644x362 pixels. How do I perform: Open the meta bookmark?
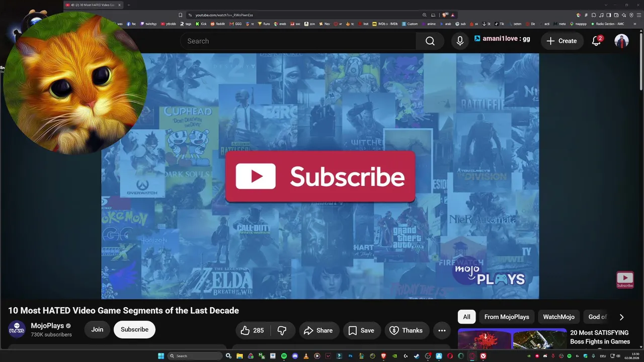pyautogui.click(x=559, y=24)
